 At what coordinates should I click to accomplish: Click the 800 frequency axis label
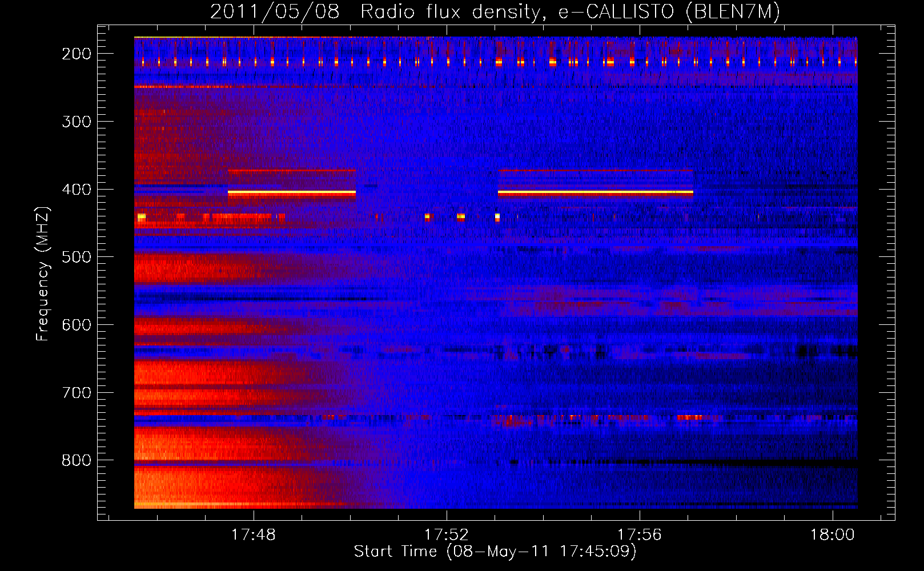coord(77,460)
